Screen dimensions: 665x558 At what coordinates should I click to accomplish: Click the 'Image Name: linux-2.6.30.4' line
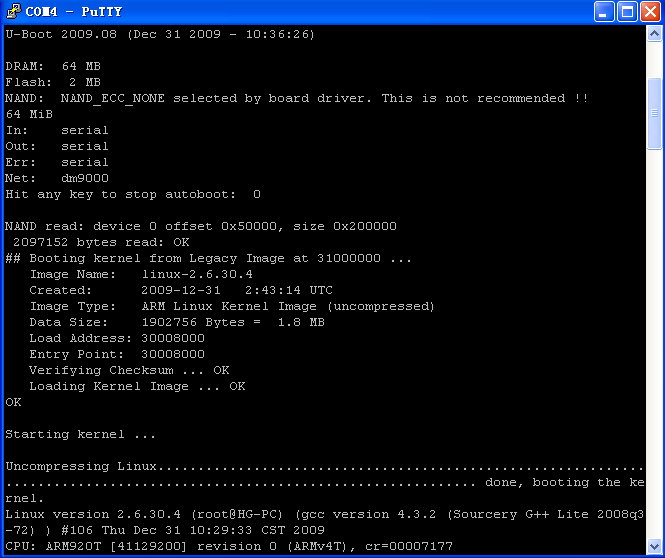141,274
